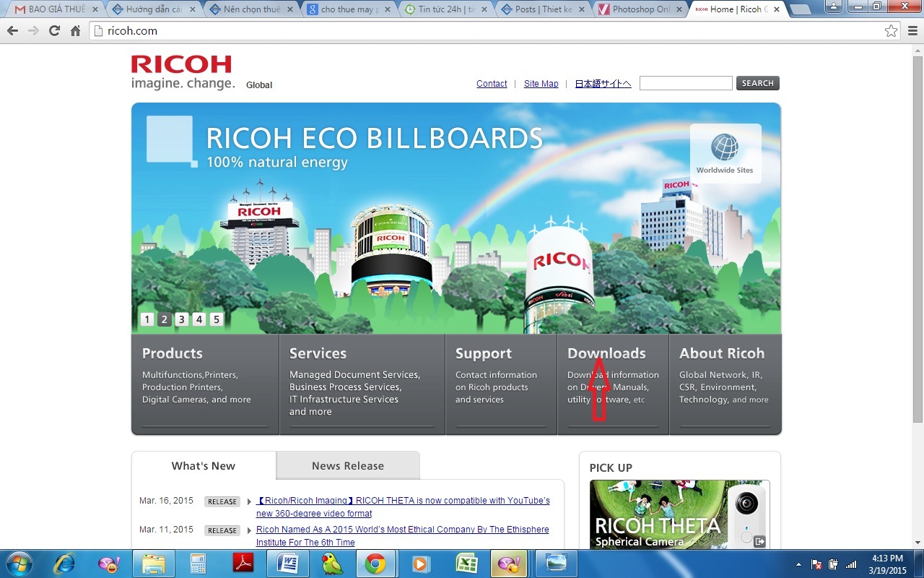The width and height of the screenshot is (924, 578).
Task: Switch to Excel on the taskbar
Action: [466, 564]
